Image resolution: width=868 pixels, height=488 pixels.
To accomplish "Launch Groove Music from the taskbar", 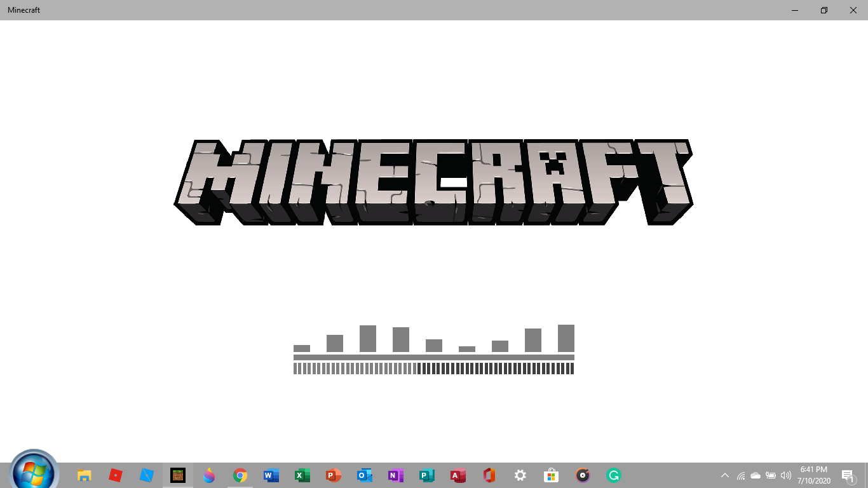I will 583,475.
